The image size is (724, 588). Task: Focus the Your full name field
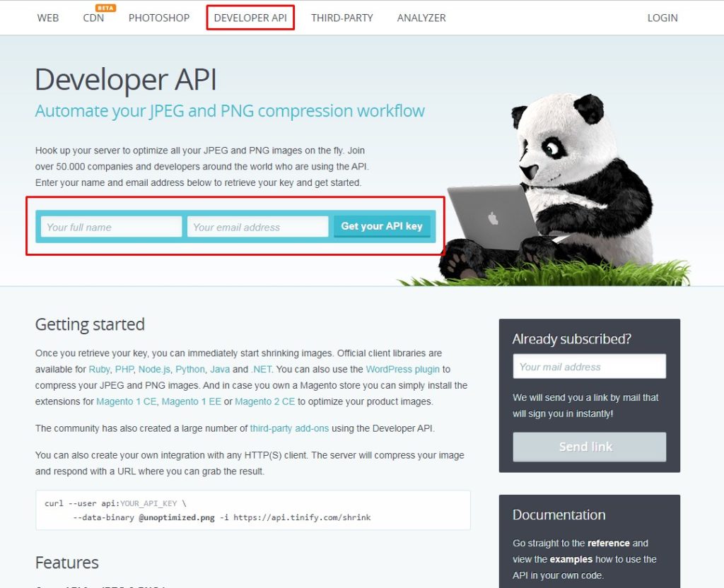click(x=111, y=227)
